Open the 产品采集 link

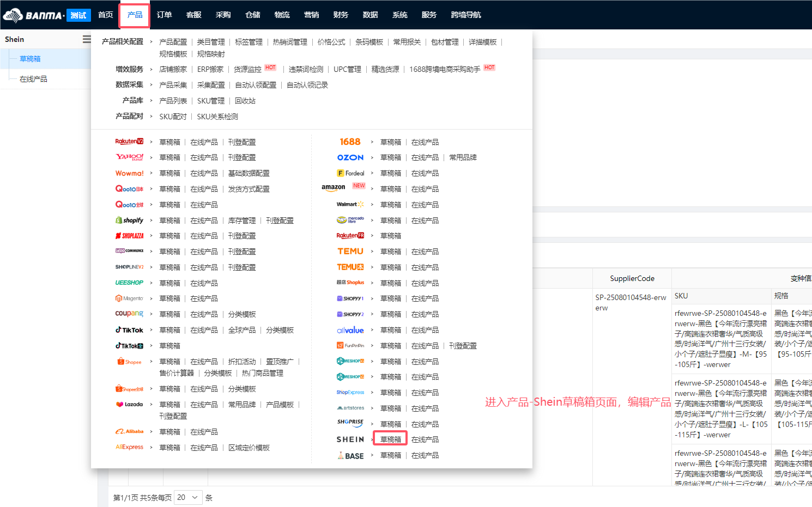point(173,85)
